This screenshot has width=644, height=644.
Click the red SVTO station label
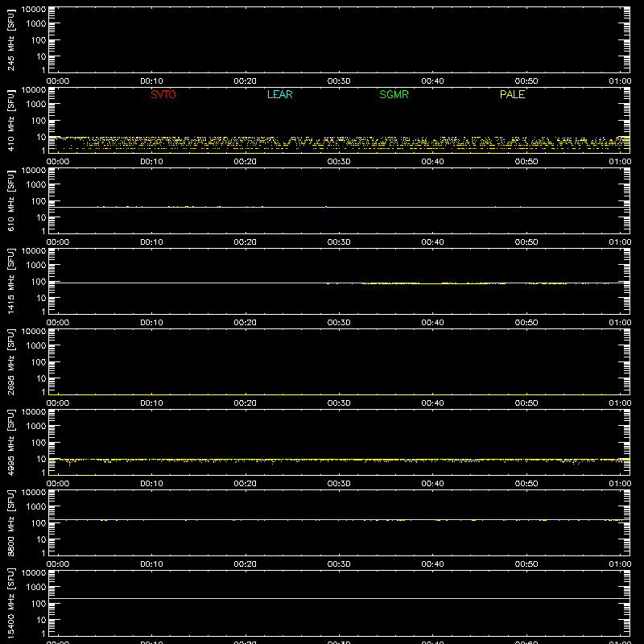[x=163, y=94]
